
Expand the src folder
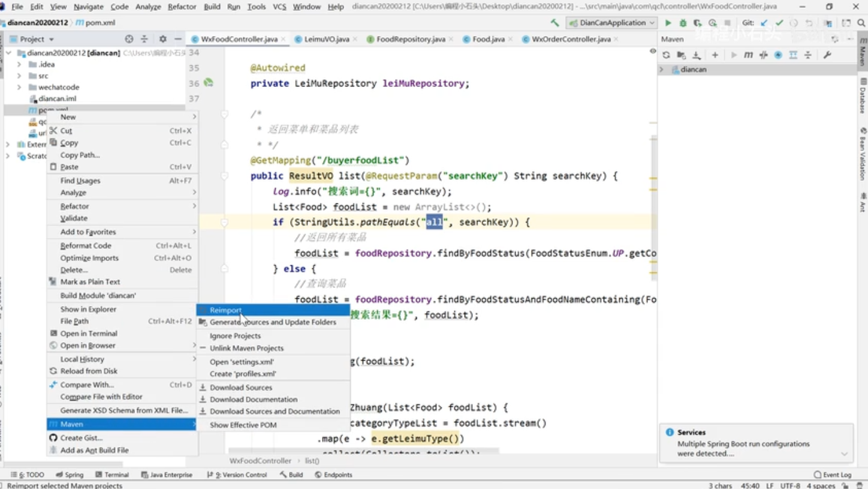19,76
